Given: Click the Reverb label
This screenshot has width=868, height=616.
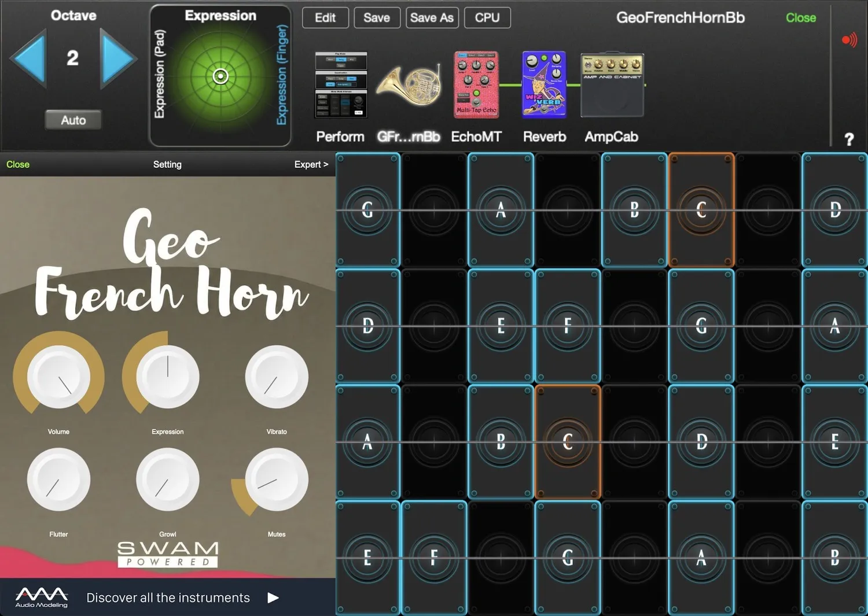Looking at the screenshot, I should click(545, 137).
